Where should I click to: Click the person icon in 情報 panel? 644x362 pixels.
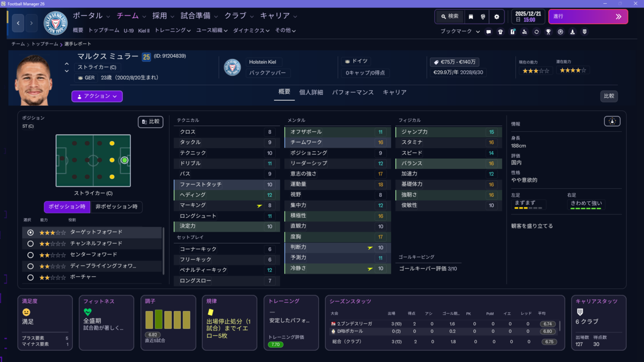click(x=612, y=122)
